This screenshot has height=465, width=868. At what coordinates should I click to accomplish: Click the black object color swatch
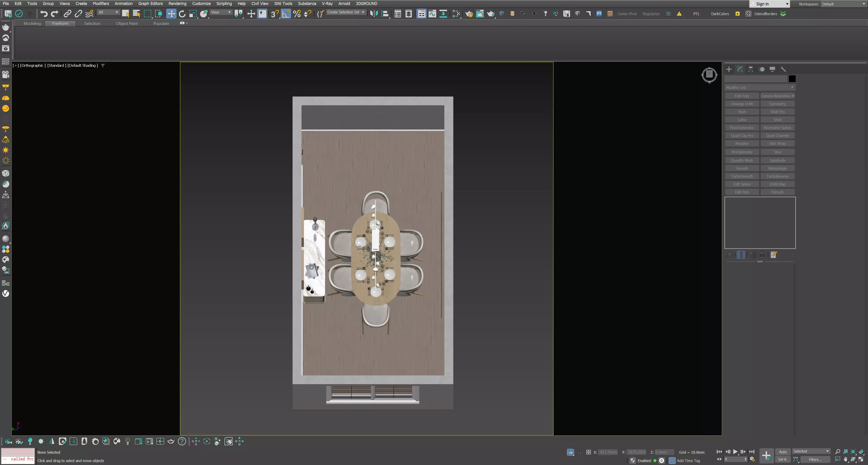pyautogui.click(x=792, y=79)
